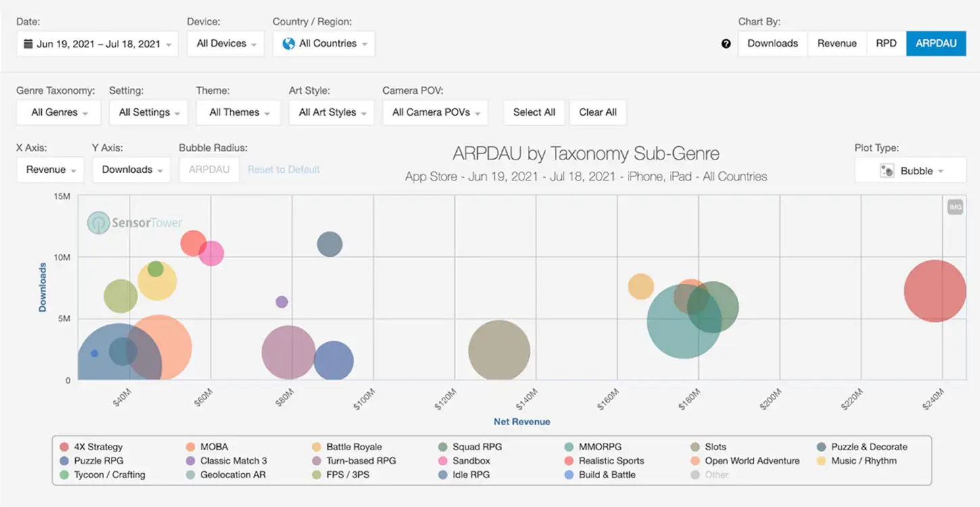This screenshot has height=507, width=980.
Task: Click the small purple Classic Match 3 bubble
Action: (282, 301)
